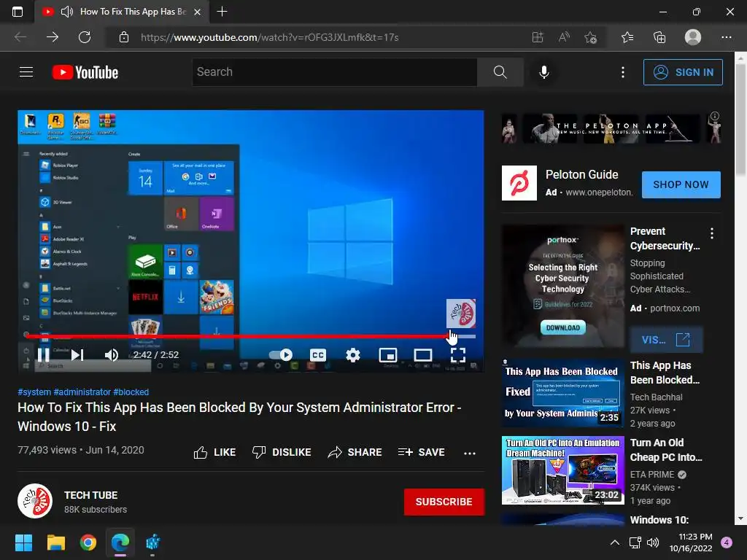Open YouTube settings three-dot menu
Image resolution: width=747 pixels, height=560 pixels.
[623, 72]
